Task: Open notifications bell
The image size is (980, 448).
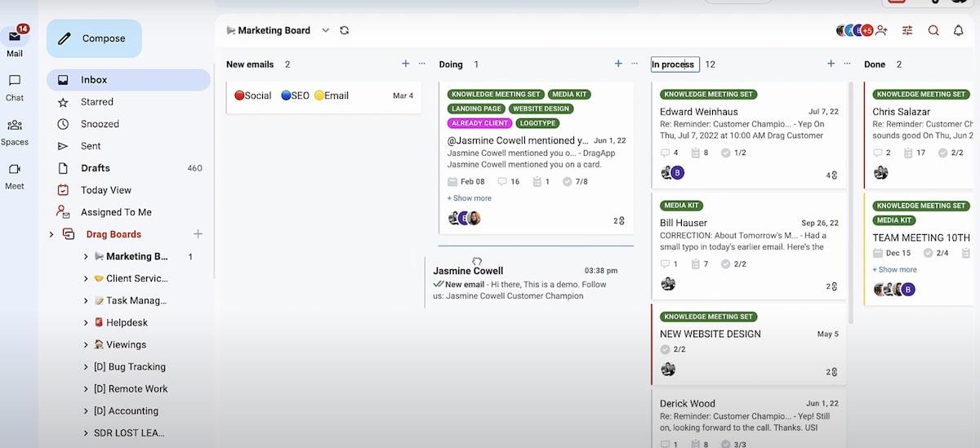Action: [x=959, y=30]
